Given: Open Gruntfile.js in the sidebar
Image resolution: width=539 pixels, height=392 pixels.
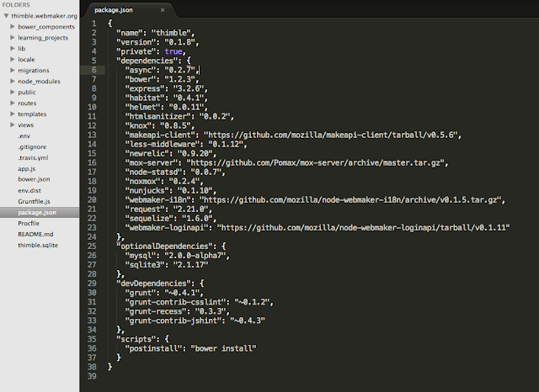Looking at the screenshot, I should coord(34,202).
